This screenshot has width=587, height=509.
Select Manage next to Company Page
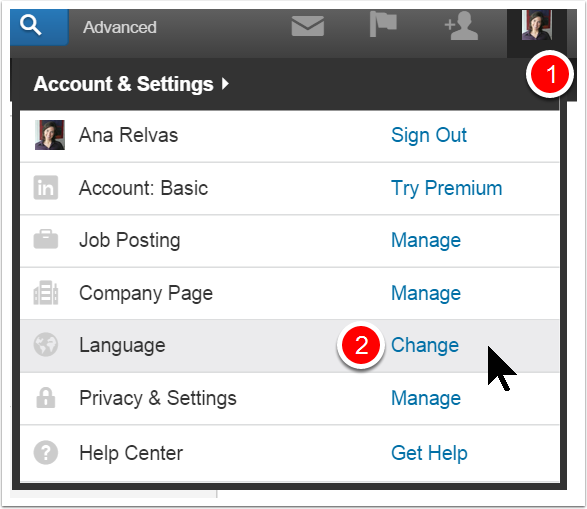426,293
